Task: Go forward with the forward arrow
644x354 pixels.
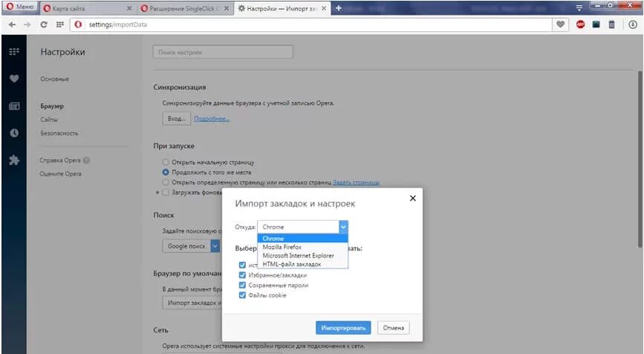Action: (27, 25)
